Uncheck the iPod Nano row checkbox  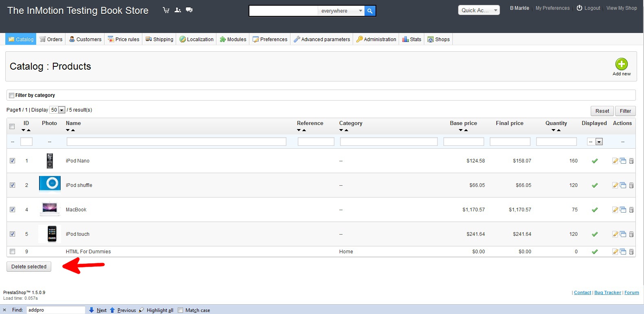pyautogui.click(x=12, y=161)
